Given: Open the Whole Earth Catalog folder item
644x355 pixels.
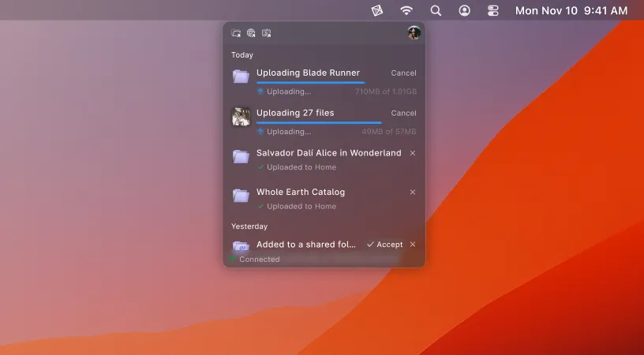Looking at the screenshot, I should click(301, 192).
